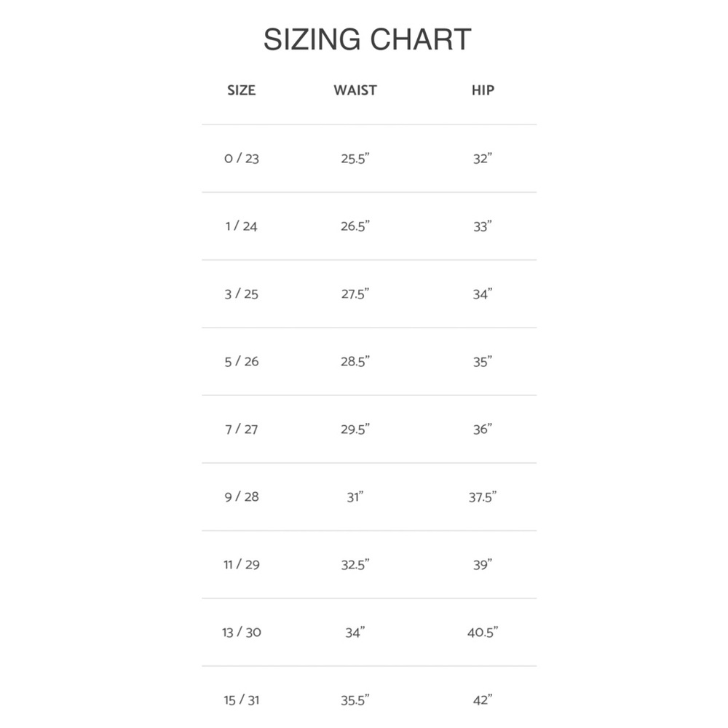The width and height of the screenshot is (728, 728).
Task: Click the 1 / 24 size cell
Action: [242, 226]
